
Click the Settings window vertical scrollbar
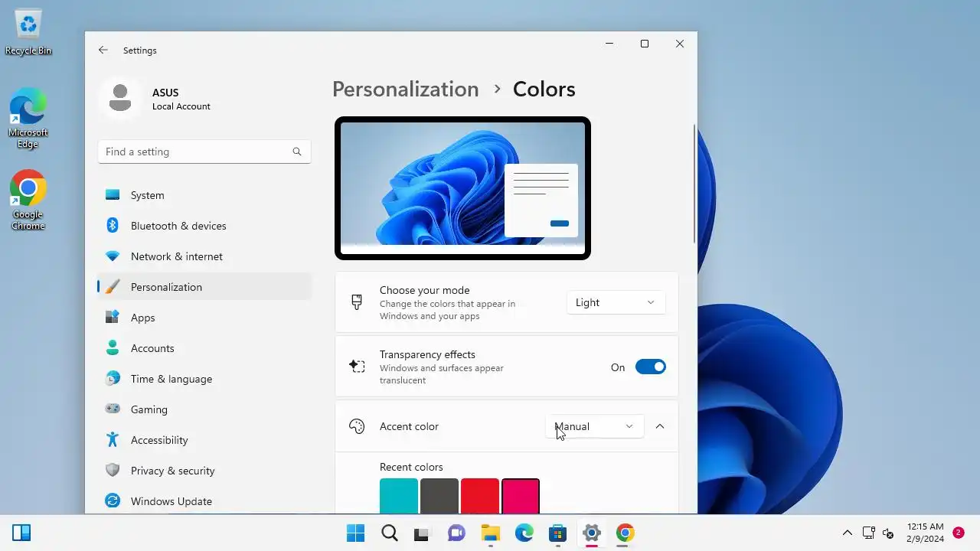tap(694, 184)
